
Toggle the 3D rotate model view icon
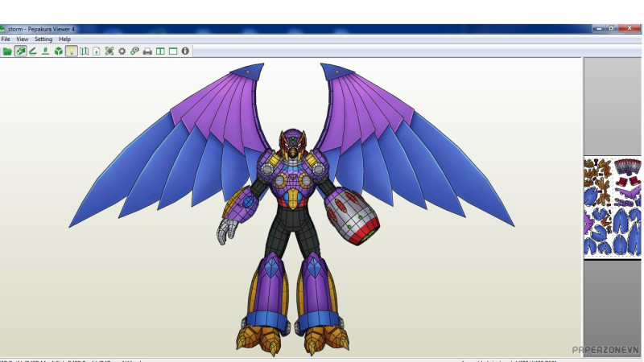tap(20, 51)
